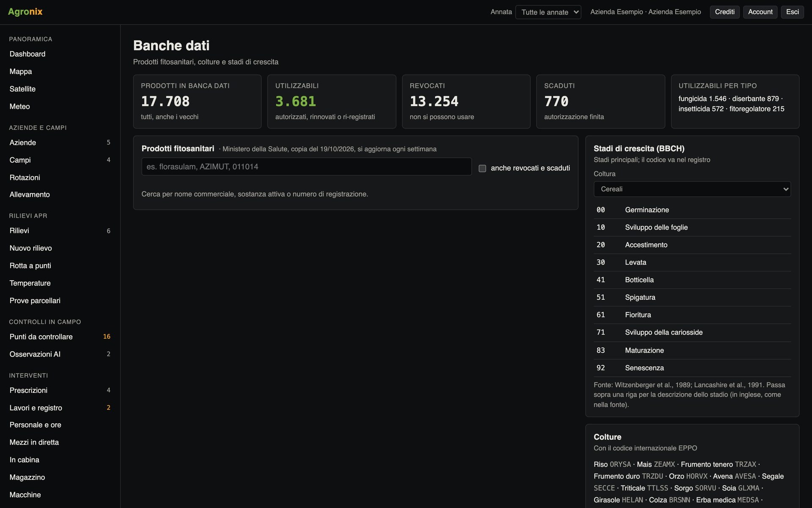Open the Account button
The width and height of the screenshot is (812, 508).
(760, 12)
